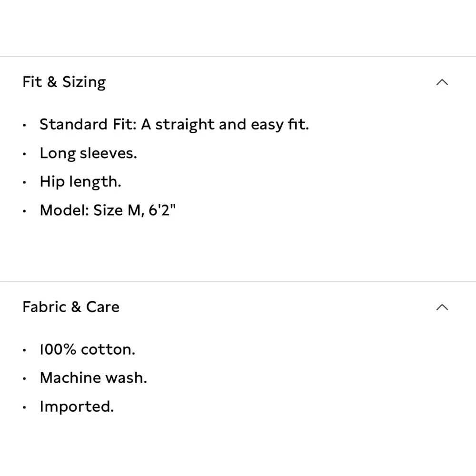Click the bullet beside 100% cotton
This screenshot has height=476, width=476.
coord(24,350)
